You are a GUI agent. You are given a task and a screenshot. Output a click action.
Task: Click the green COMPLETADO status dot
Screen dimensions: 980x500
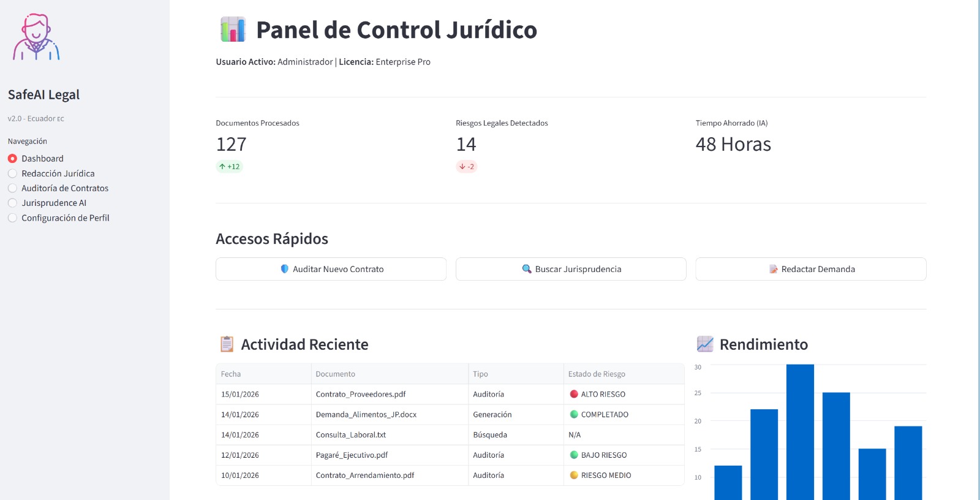pyautogui.click(x=574, y=414)
